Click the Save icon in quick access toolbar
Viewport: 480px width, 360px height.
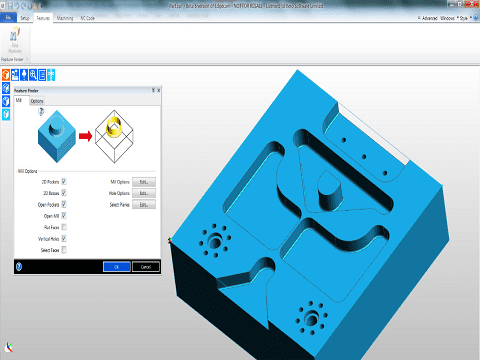(x=10, y=6)
